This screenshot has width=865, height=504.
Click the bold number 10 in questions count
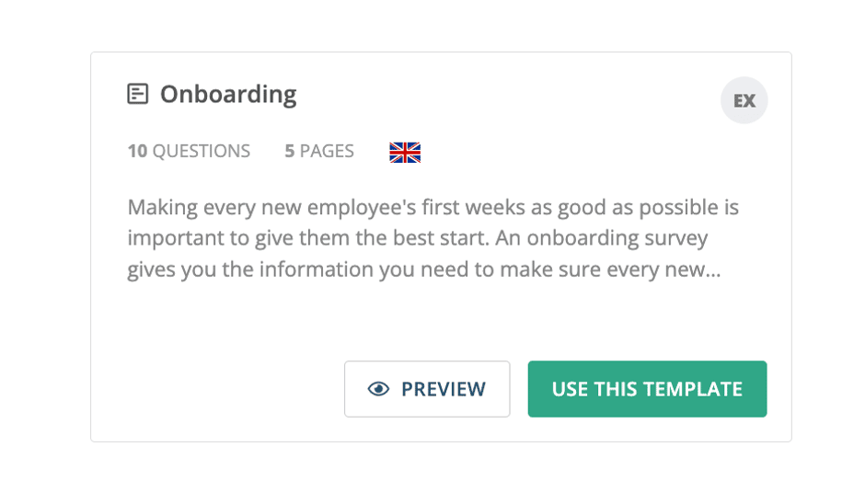pos(137,151)
